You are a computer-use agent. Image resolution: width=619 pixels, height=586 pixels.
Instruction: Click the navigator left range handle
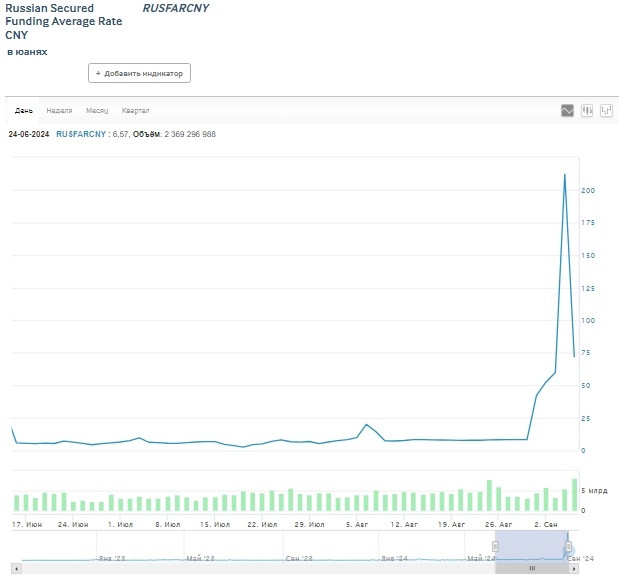pyautogui.click(x=495, y=547)
